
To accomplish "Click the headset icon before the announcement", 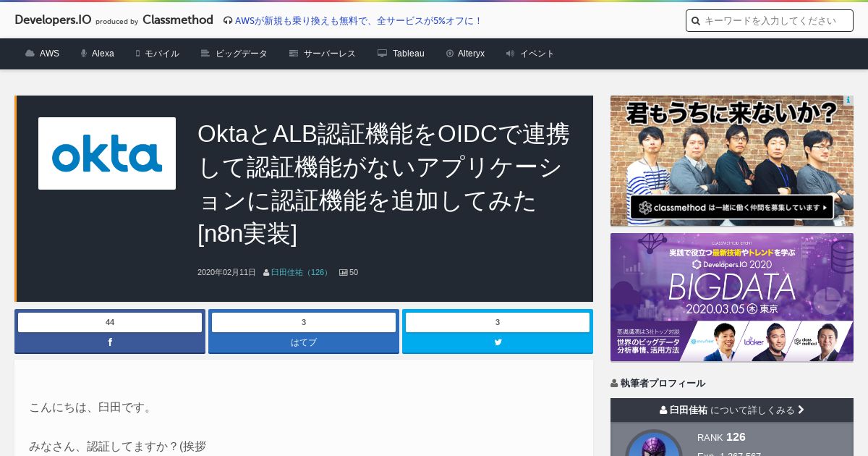I will [x=228, y=21].
